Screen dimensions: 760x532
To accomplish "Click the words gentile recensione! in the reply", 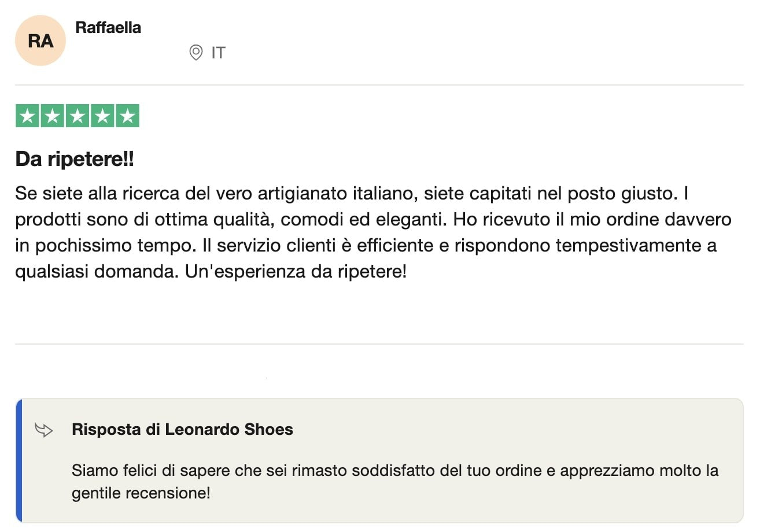I will (141, 494).
